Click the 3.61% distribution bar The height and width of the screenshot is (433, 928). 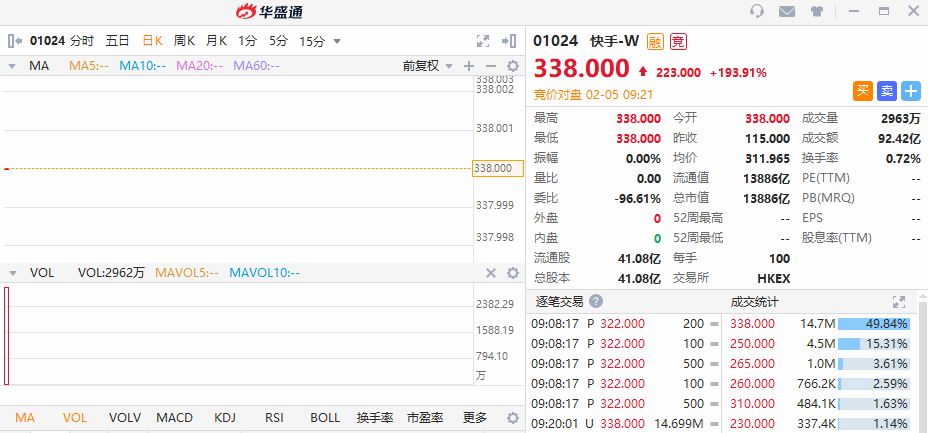coord(873,364)
